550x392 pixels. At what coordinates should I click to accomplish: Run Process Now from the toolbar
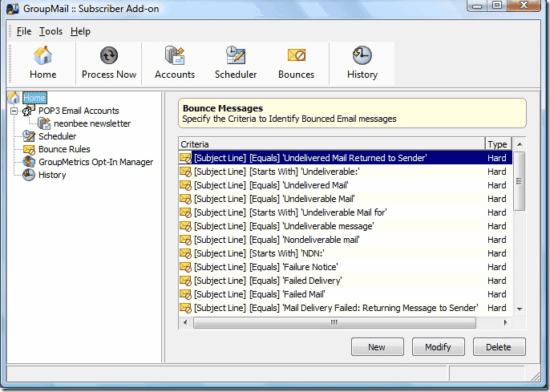pyautogui.click(x=109, y=63)
